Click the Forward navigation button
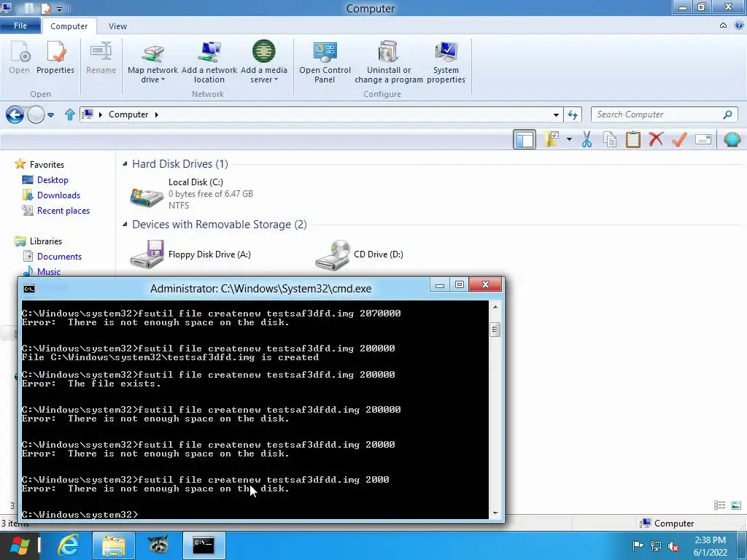This screenshot has height=560, width=747. (36, 114)
